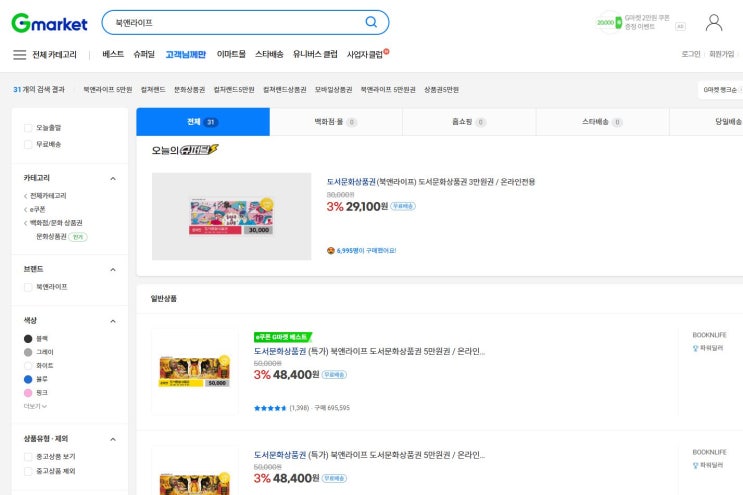Click related search 모바일상품권
This screenshot has height=495, width=743.
click(334, 90)
